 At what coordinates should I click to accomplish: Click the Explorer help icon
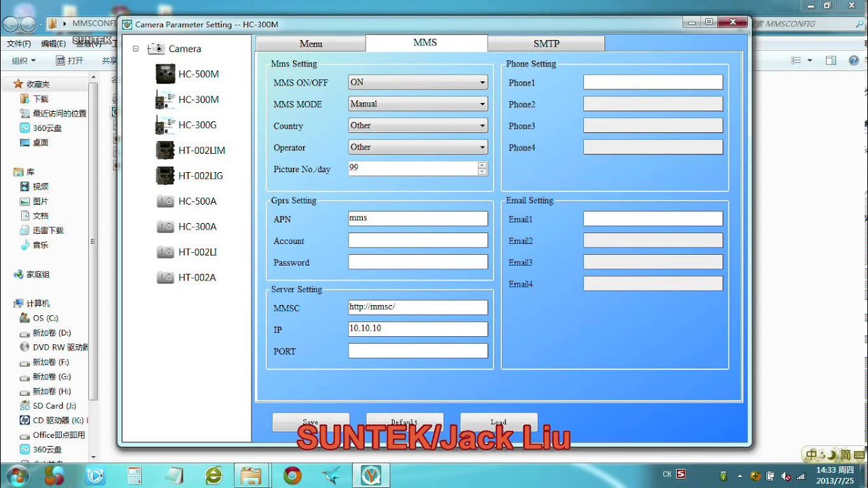(x=854, y=60)
